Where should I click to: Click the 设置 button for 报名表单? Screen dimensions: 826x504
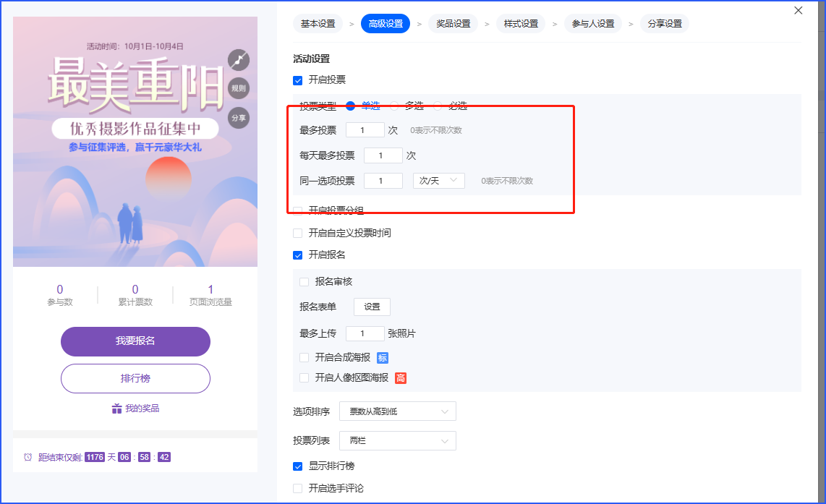point(372,307)
